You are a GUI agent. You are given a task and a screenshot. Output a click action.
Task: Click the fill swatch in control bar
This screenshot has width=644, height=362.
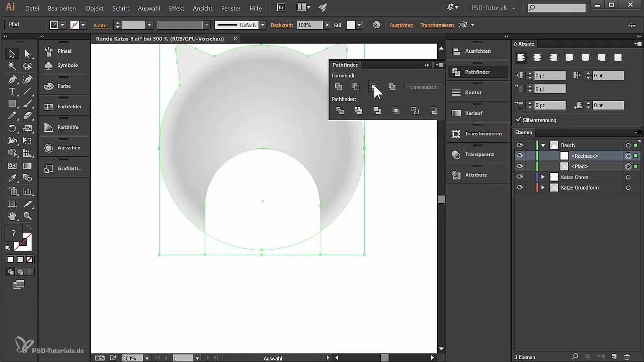[54, 25]
